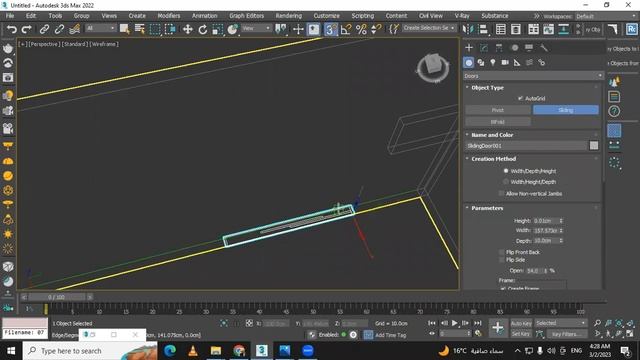The image size is (640, 360).
Task: Open the Customize menu
Action: click(x=326, y=16)
